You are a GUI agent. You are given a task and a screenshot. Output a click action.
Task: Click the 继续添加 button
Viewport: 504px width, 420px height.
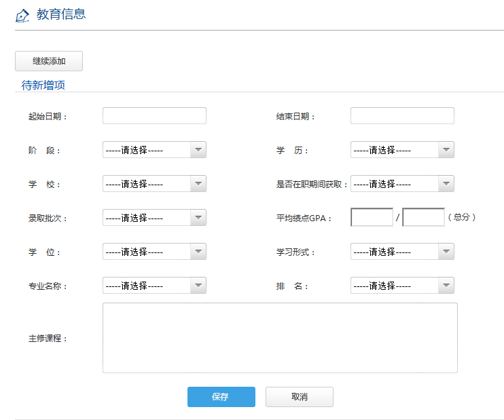tap(49, 61)
